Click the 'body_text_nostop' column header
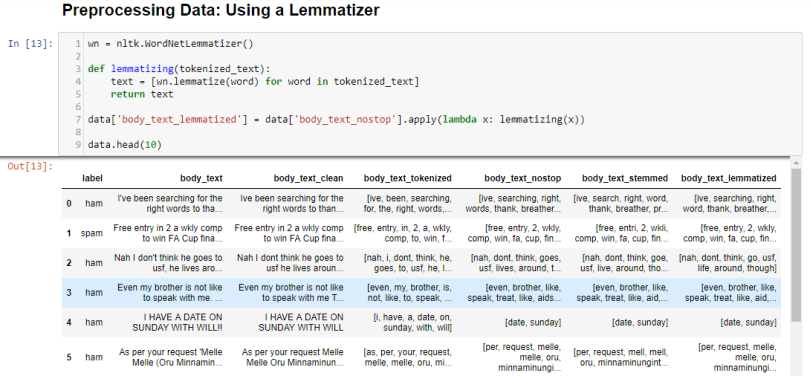 coord(522,178)
